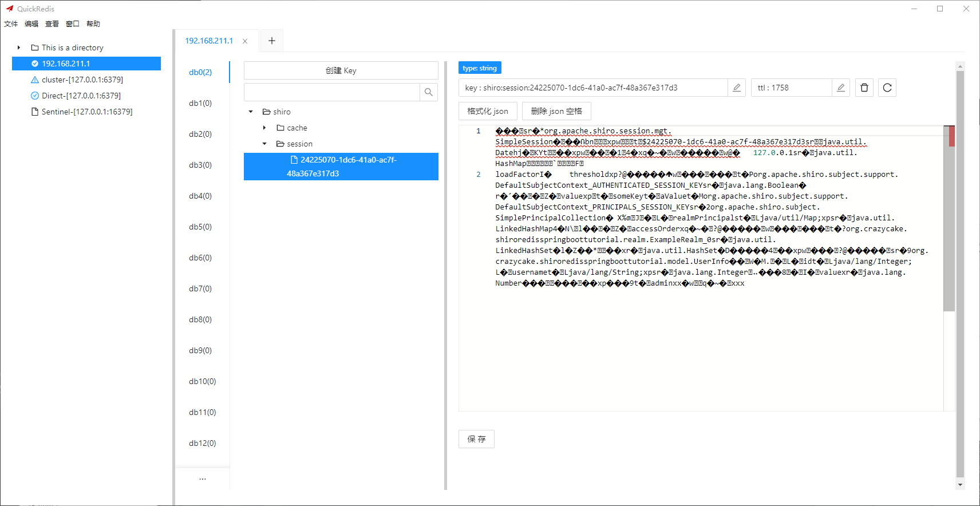Collapse the shiro folder arrow

point(251,112)
